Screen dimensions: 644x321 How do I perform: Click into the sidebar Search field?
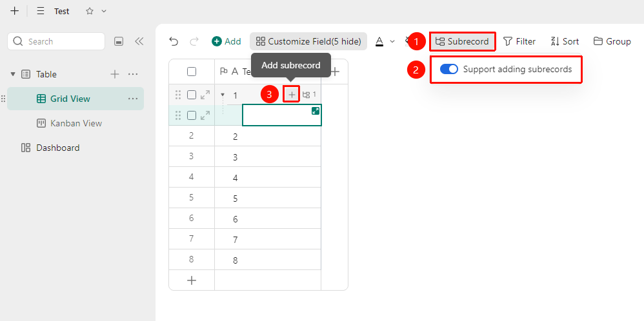tap(56, 41)
